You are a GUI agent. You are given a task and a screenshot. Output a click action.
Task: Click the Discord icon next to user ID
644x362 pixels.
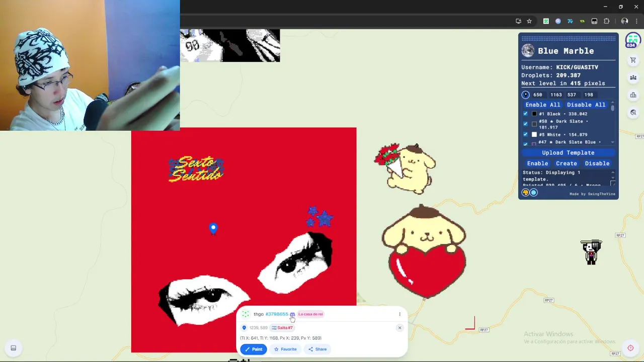point(292,314)
